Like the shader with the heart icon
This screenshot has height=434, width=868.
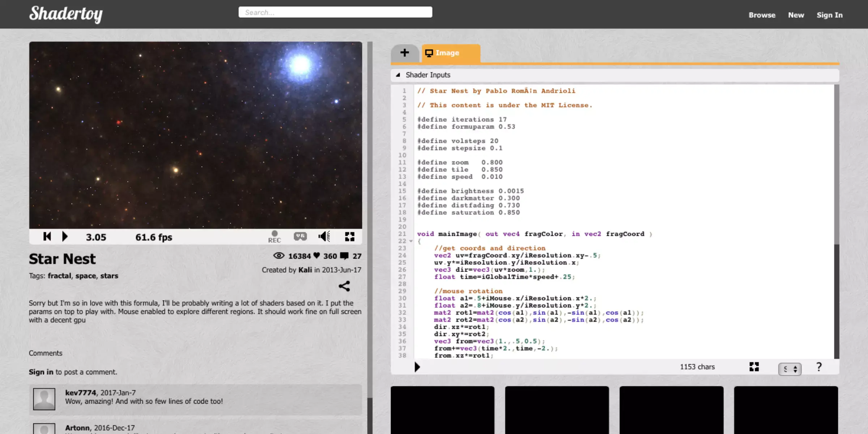(x=317, y=256)
